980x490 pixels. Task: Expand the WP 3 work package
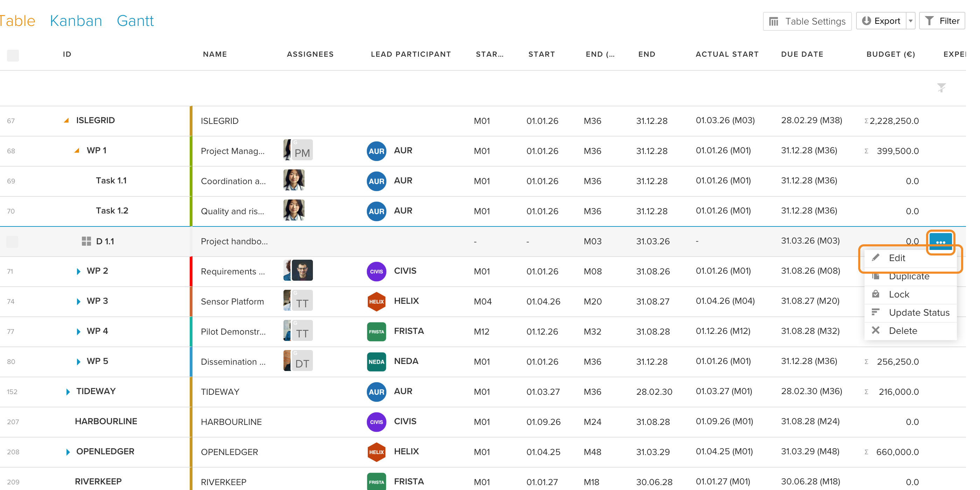tap(78, 301)
